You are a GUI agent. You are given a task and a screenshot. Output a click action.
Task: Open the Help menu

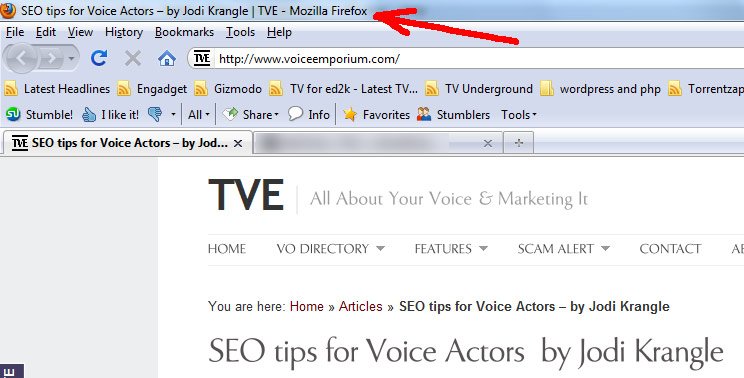pyautogui.click(x=279, y=32)
